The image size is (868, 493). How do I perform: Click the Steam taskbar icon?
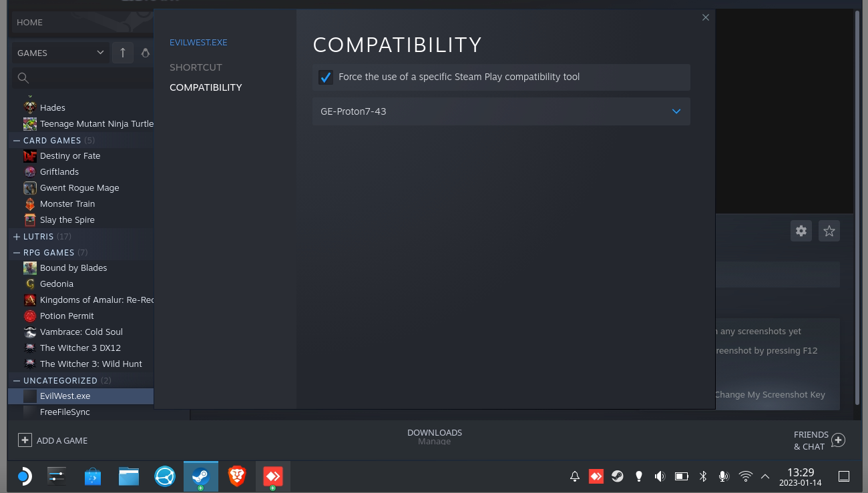coord(201,476)
